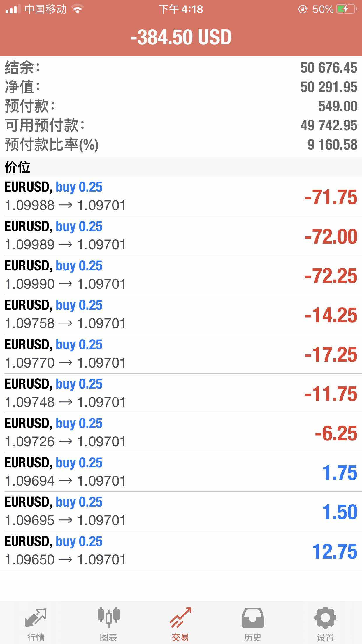This screenshot has height=644, width=362.
Task: Select EURUSD position opened at 1.09989
Action: (181, 236)
